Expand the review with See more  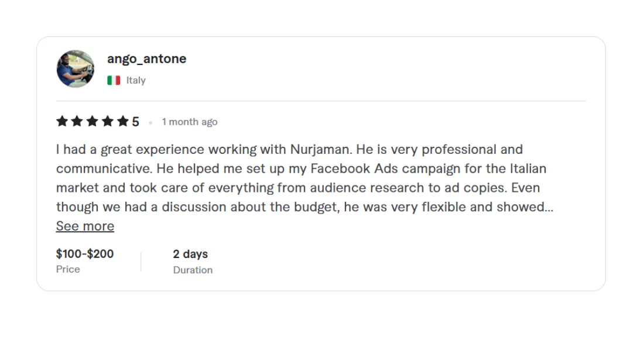click(85, 226)
